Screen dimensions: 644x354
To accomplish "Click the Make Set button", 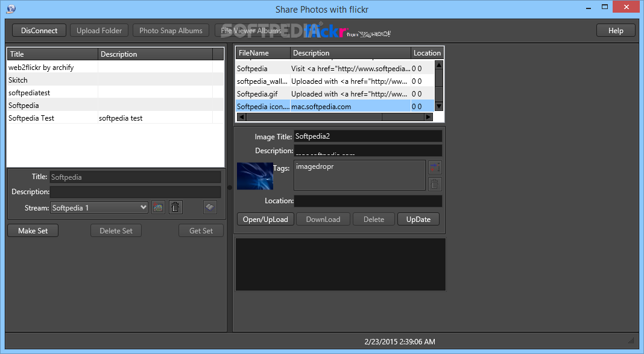I will click(x=33, y=230).
